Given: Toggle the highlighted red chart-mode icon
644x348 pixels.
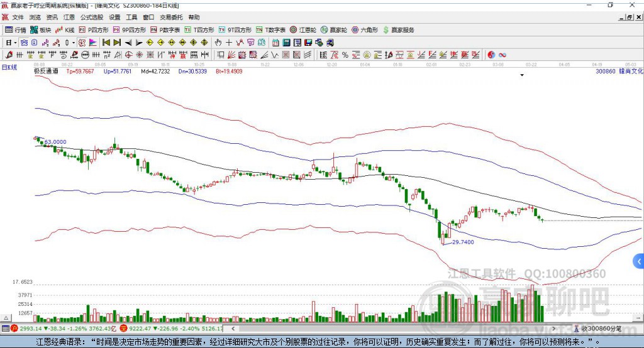Looking at the screenshot, I should (82, 43).
